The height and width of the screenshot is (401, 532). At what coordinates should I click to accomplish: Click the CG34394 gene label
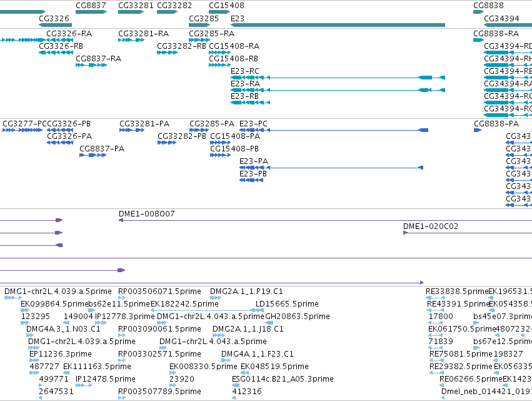[x=501, y=18]
